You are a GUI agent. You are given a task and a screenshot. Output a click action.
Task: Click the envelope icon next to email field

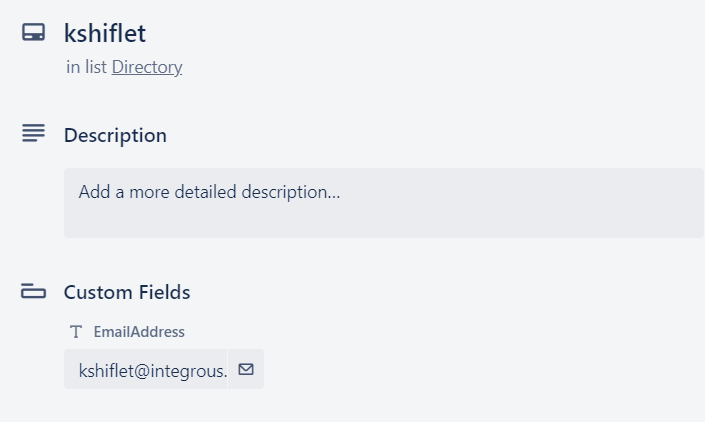tap(246, 369)
